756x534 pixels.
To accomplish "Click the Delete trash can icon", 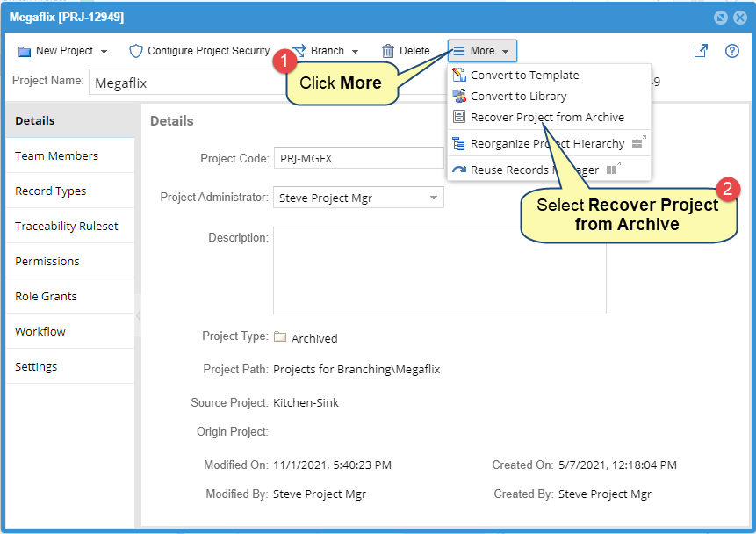I will click(387, 51).
